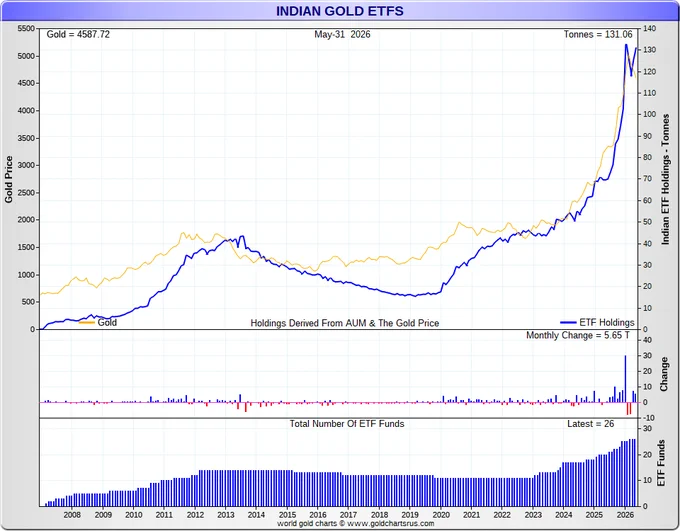Click the 2024 year label on time axis

click(x=563, y=515)
